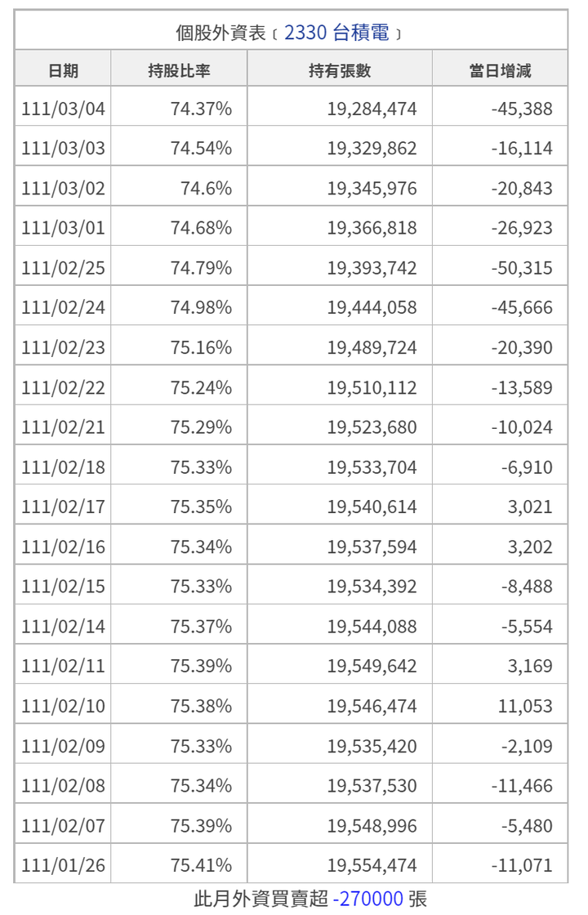The image size is (588, 915).
Task: Click the 3,202 daily change value
Action: tap(530, 547)
